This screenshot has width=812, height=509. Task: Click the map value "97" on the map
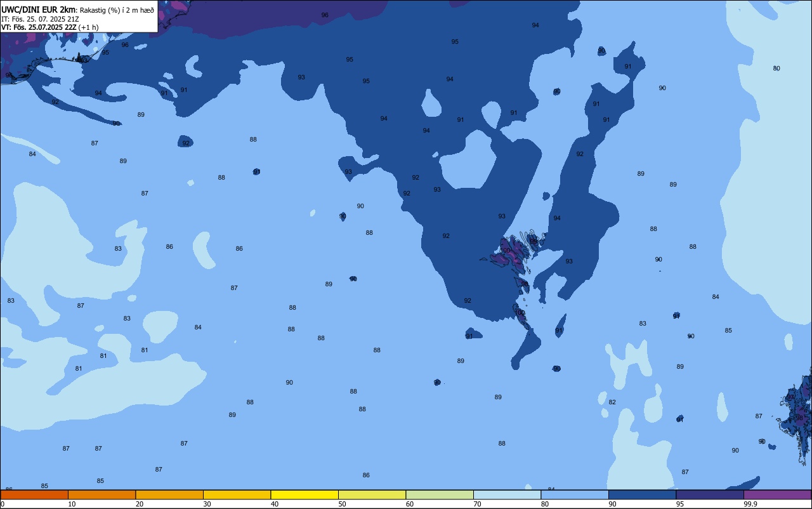(790, 397)
